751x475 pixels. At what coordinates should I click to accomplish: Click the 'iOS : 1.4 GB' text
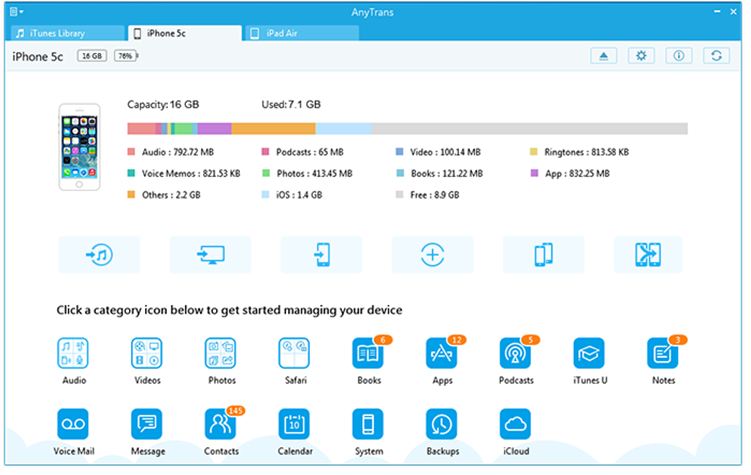click(299, 195)
